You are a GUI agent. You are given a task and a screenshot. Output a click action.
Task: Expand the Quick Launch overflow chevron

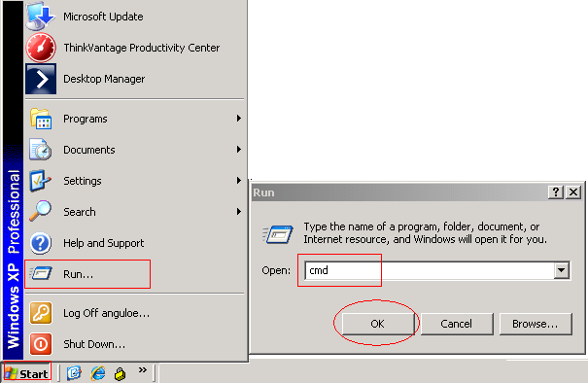tap(143, 369)
